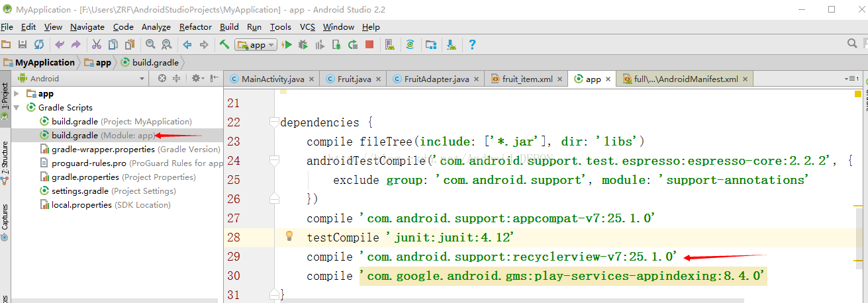This screenshot has height=303, width=868.
Task: Click the Scroll from Source target icon
Action: pyautogui.click(x=162, y=78)
